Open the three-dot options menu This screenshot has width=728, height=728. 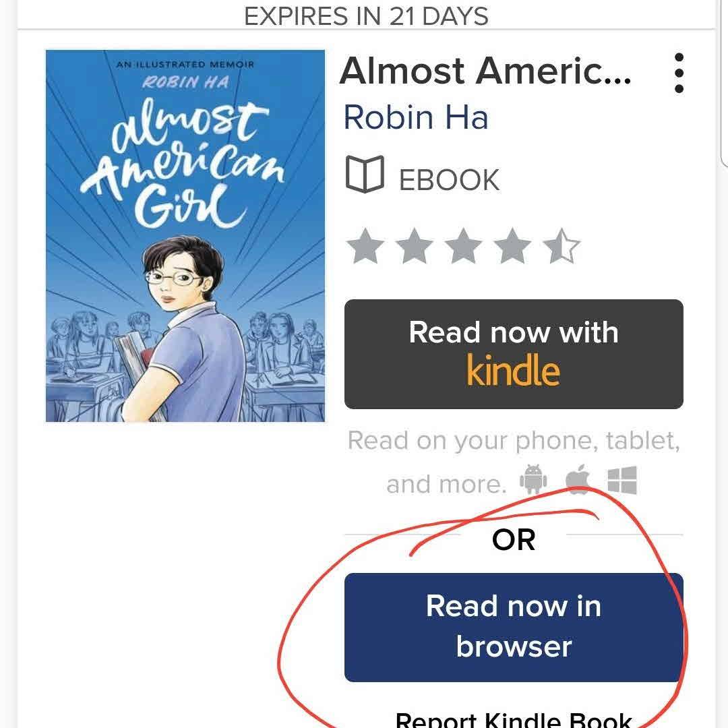[678, 73]
